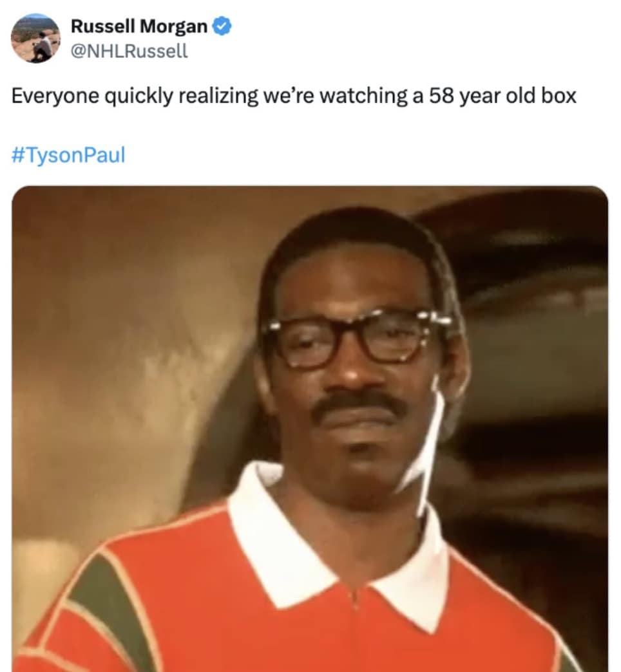
Task: Click the blue verified badge
Action: [x=222, y=26]
